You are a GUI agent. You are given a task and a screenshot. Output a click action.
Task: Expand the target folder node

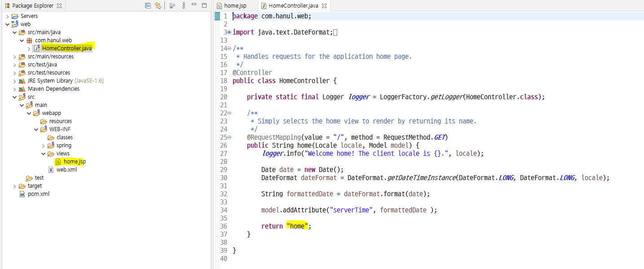(14, 186)
